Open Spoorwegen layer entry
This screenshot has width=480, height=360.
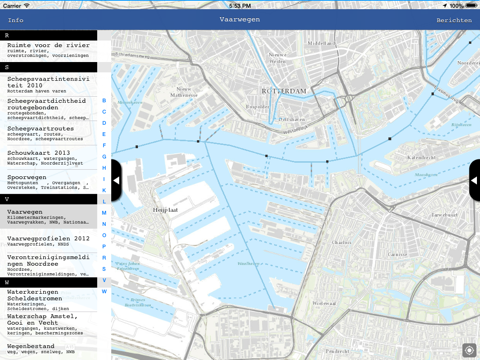pos(49,182)
